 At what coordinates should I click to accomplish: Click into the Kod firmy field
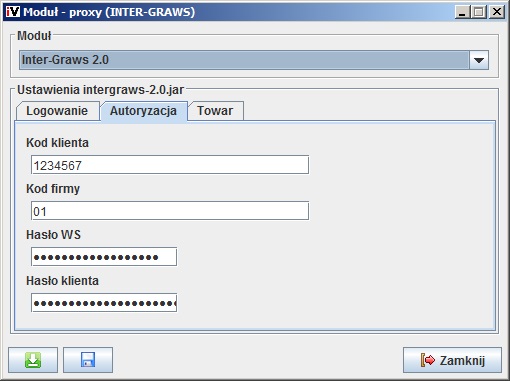[170, 211]
